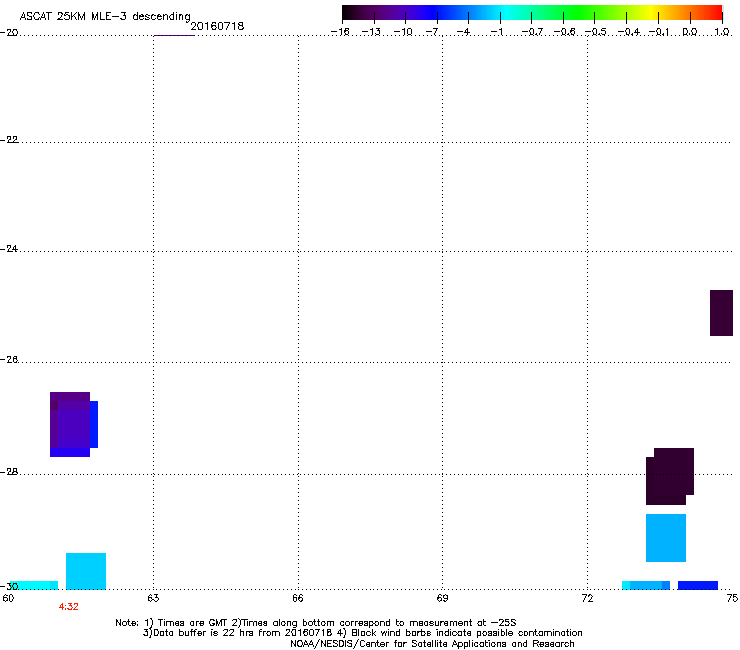Click the cyan section of the color bar
The height and width of the screenshot is (650, 740).
(507, 13)
